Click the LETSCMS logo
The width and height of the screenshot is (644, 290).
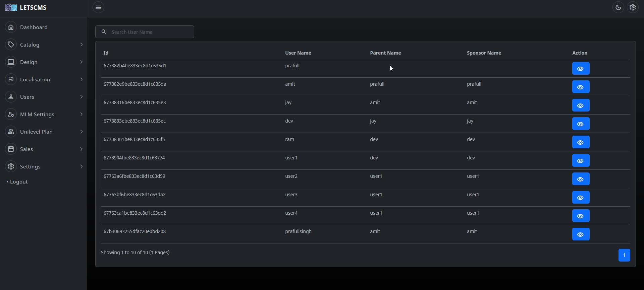tap(26, 8)
